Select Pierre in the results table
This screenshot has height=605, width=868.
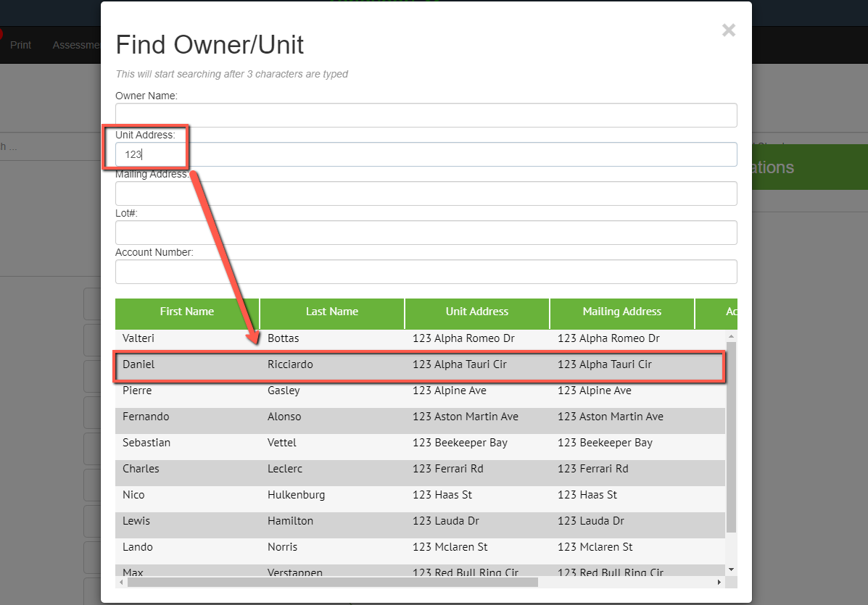click(x=137, y=390)
